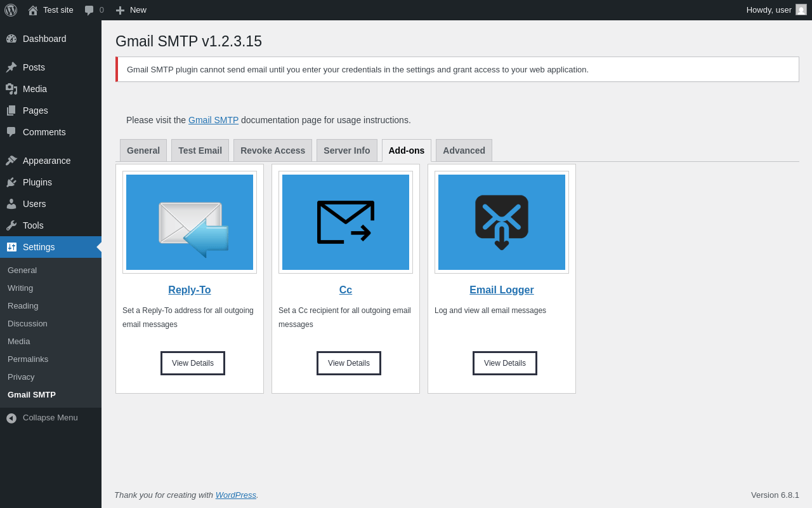The image size is (812, 508).
Task: Open the Reply-To add-on title link
Action: point(190,290)
